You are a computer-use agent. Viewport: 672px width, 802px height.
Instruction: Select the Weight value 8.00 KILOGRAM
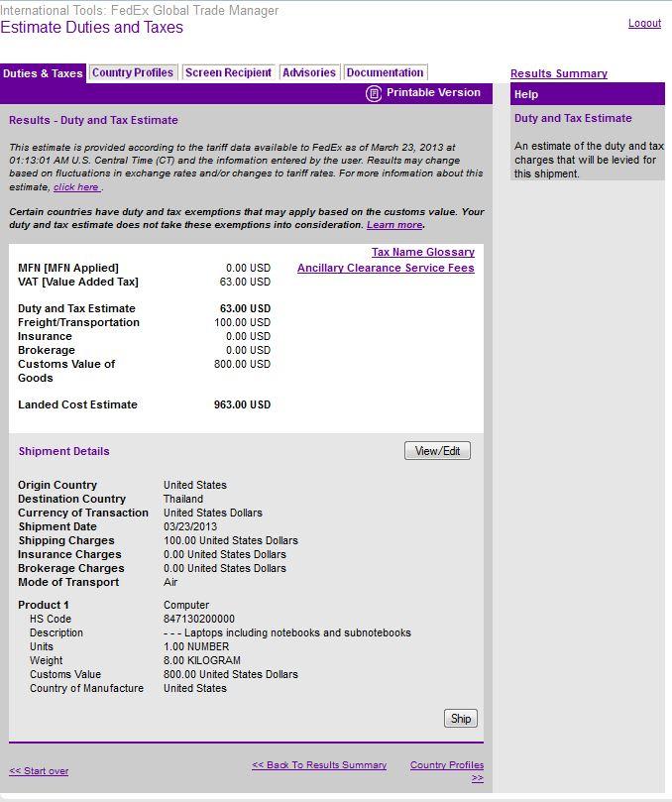[202, 661]
